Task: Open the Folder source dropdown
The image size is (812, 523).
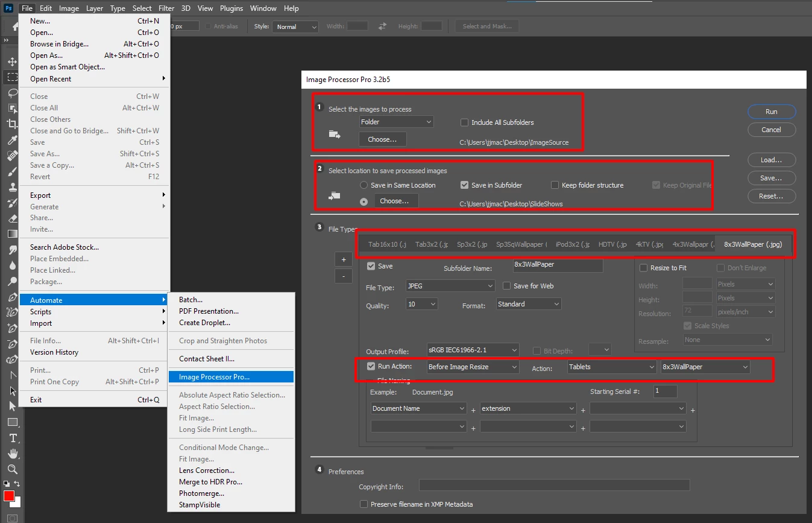Action: pyautogui.click(x=396, y=122)
